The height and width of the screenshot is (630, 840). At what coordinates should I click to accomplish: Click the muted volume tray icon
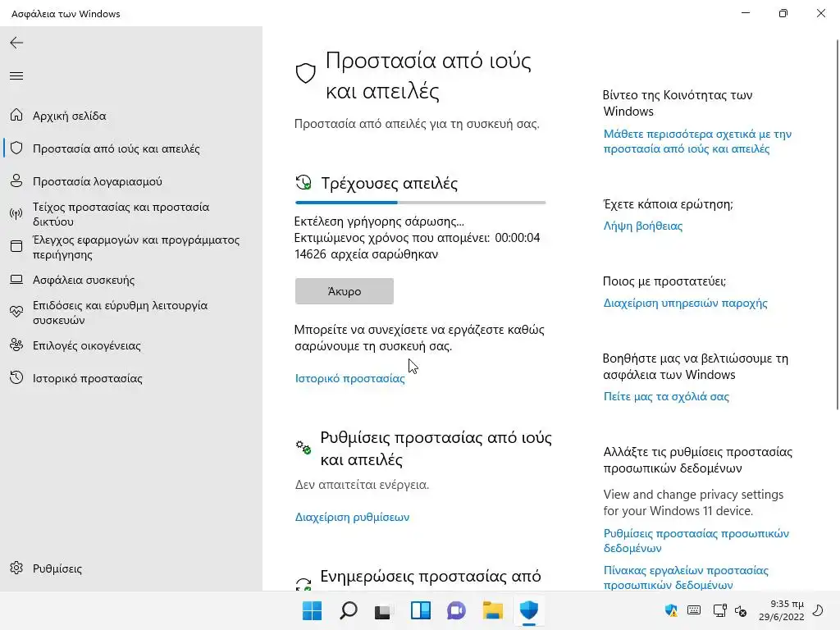[741, 610]
